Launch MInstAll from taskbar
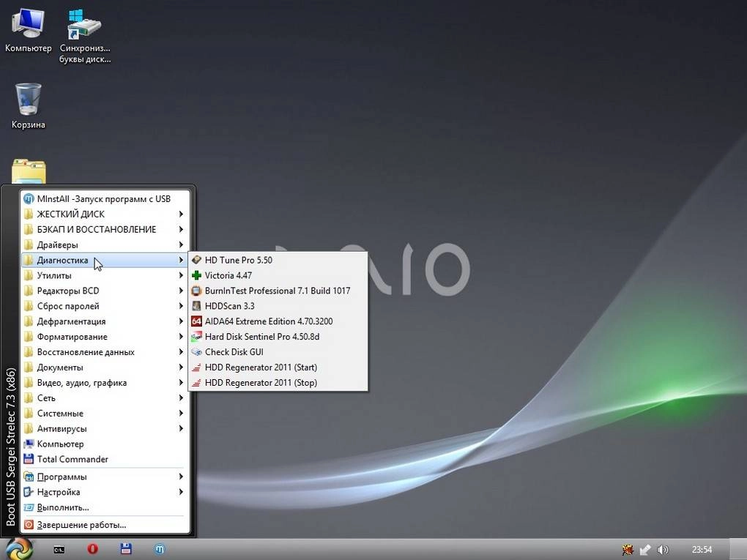 click(160, 549)
